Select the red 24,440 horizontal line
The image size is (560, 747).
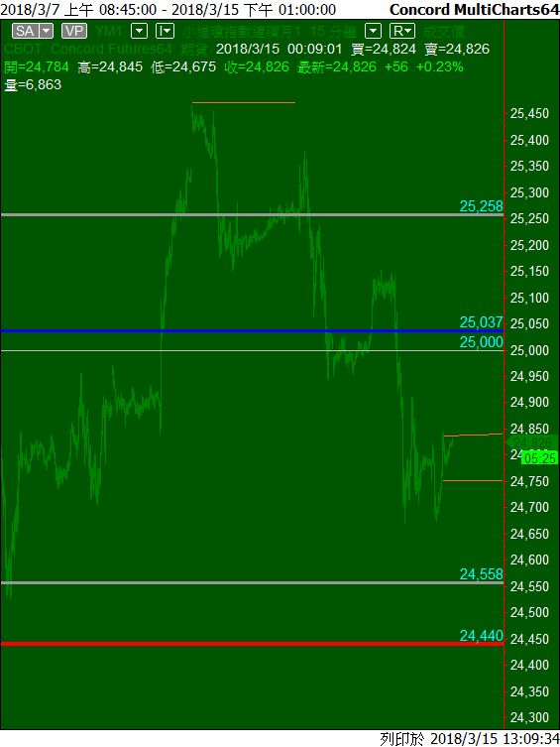point(252,644)
